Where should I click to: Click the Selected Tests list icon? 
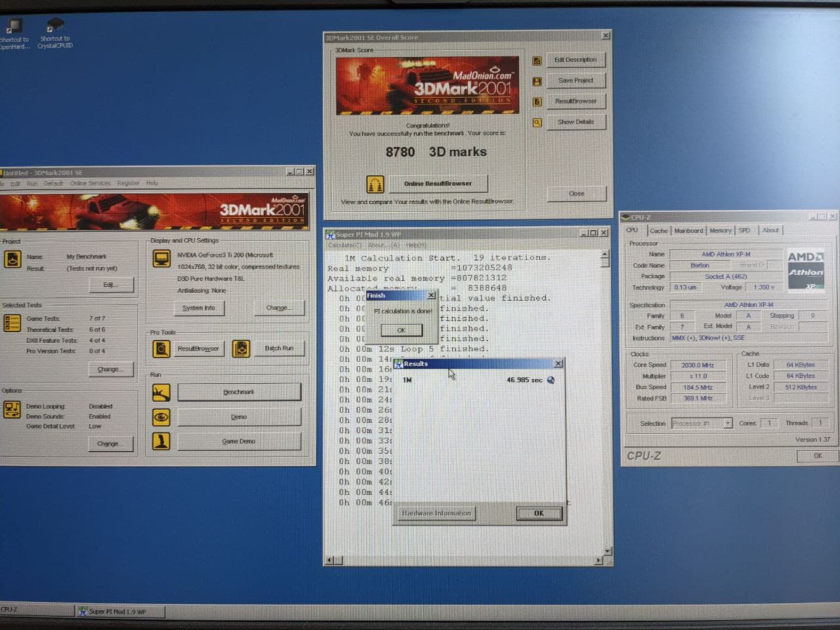pyautogui.click(x=12, y=323)
